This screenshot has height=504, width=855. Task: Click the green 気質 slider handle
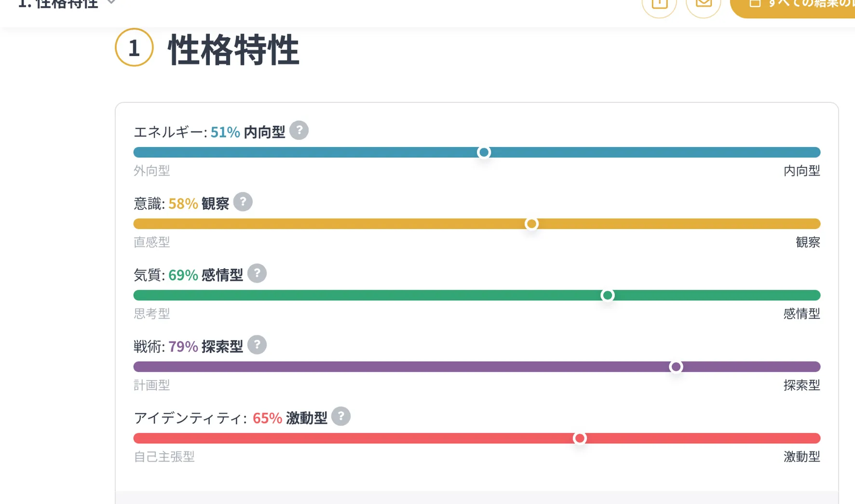pos(608,295)
